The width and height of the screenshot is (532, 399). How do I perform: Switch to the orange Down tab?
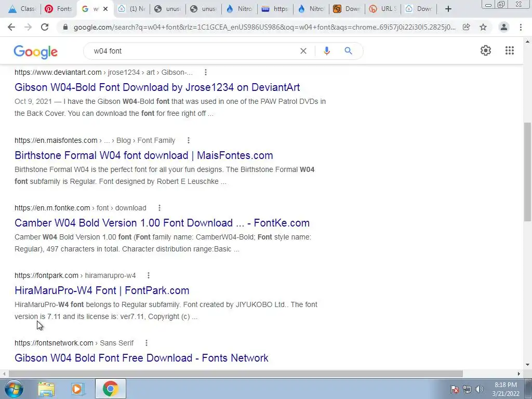[347, 9]
